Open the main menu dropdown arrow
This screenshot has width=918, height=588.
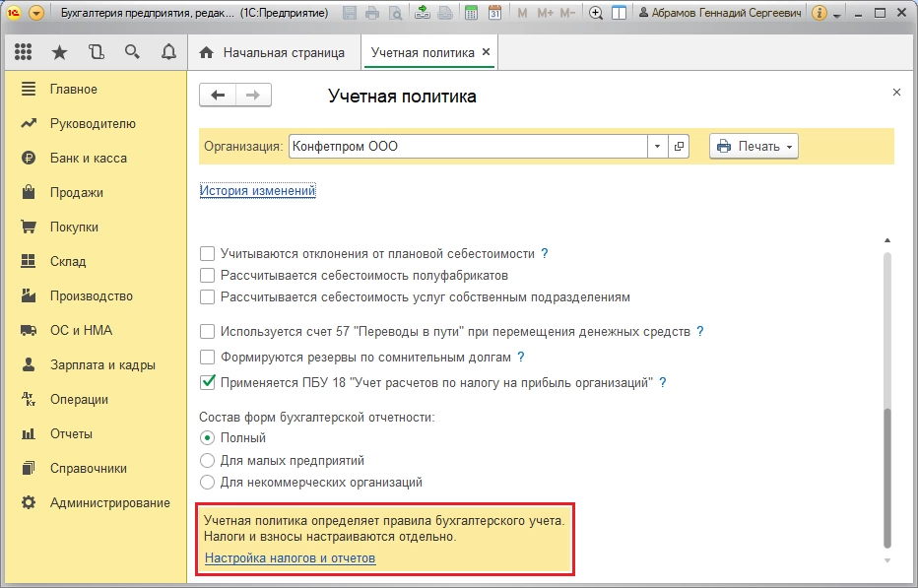[36, 14]
